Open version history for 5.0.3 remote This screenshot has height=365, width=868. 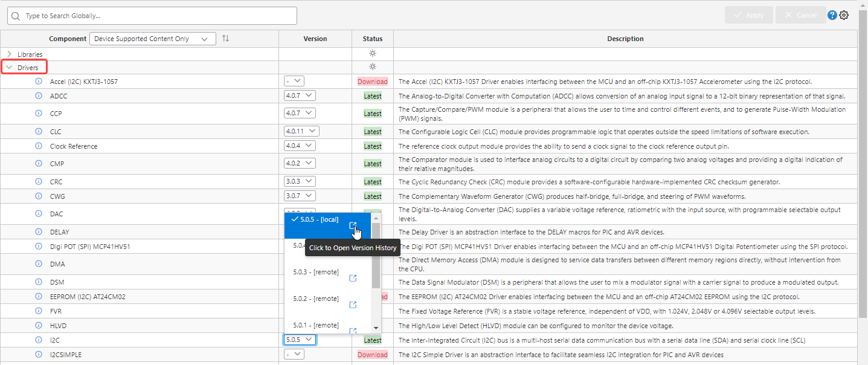[x=353, y=278]
